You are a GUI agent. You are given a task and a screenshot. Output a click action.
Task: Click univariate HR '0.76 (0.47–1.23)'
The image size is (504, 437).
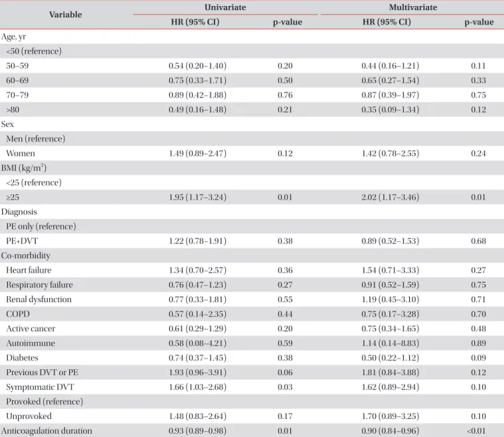point(198,285)
